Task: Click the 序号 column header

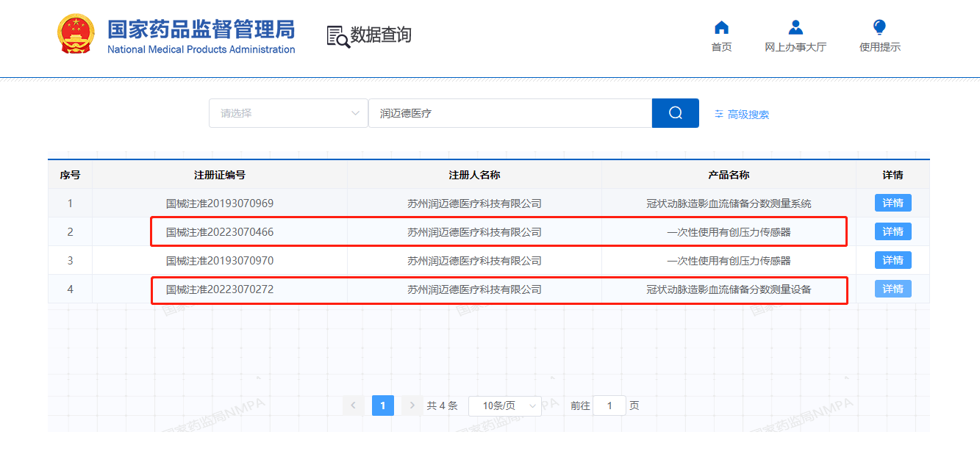Action: 71,175
